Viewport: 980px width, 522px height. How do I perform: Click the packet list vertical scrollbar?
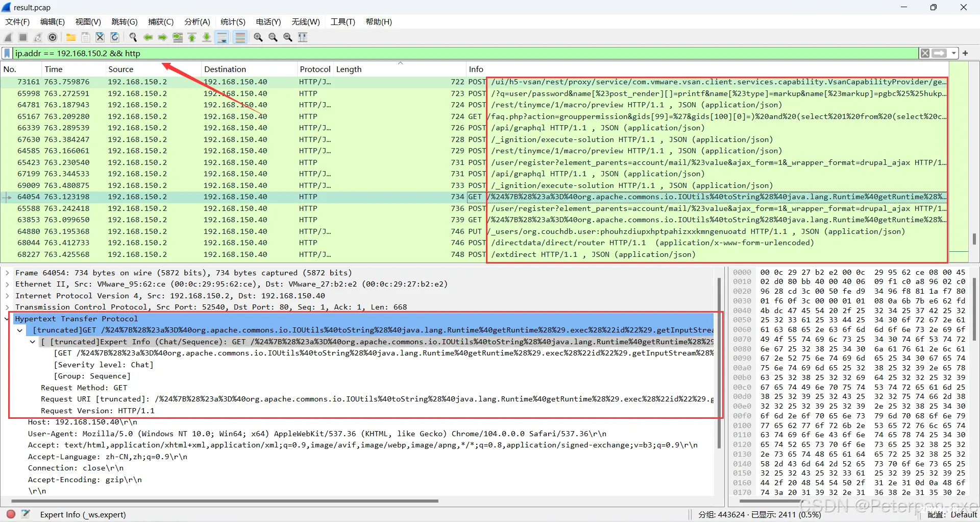(x=974, y=239)
